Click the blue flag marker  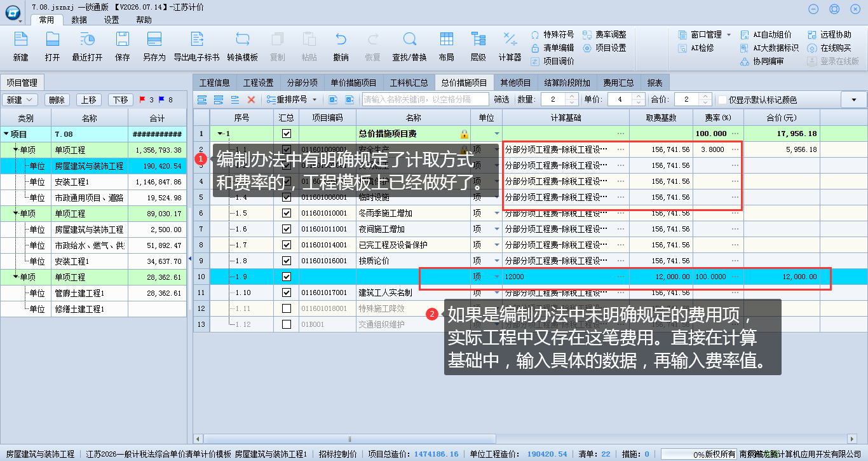pos(161,100)
